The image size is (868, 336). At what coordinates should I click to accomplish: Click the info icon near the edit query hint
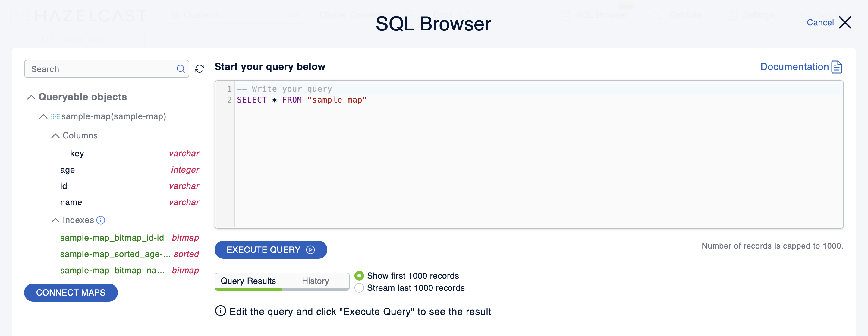click(220, 311)
